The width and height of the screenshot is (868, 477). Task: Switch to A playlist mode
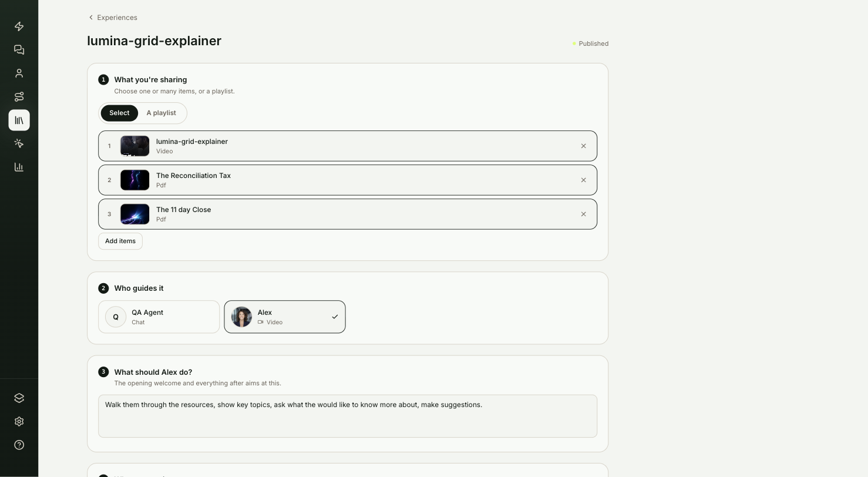(x=161, y=113)
